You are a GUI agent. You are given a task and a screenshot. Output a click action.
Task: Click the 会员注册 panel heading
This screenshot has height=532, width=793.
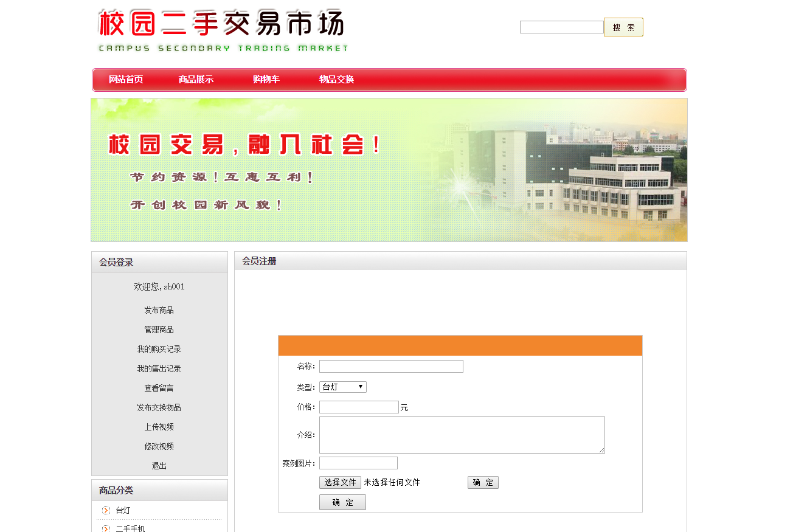259,261
